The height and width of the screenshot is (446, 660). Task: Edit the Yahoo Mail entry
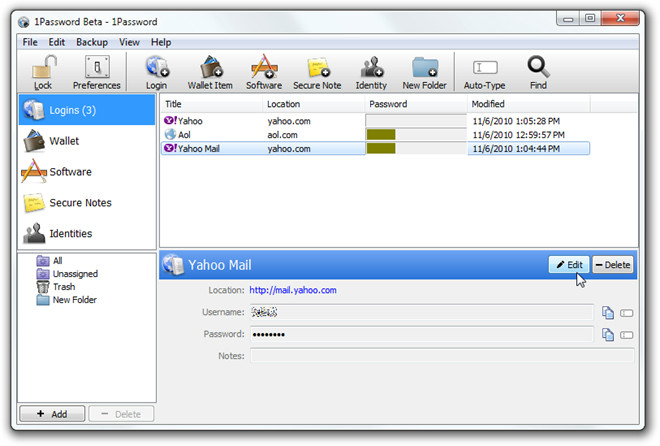tap(569, 265)
